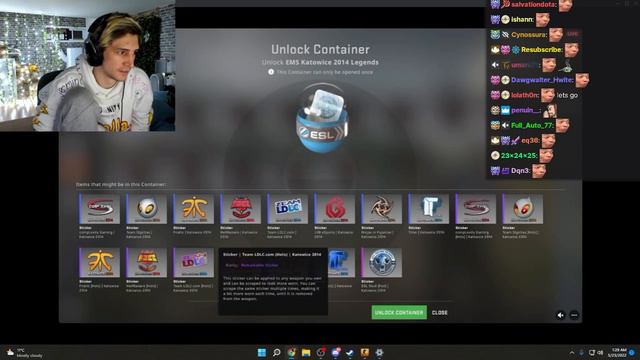This screenshot has width=640, height=360.
Task: Expand the system tray hidden icons chevron
Action: point(572,352)
